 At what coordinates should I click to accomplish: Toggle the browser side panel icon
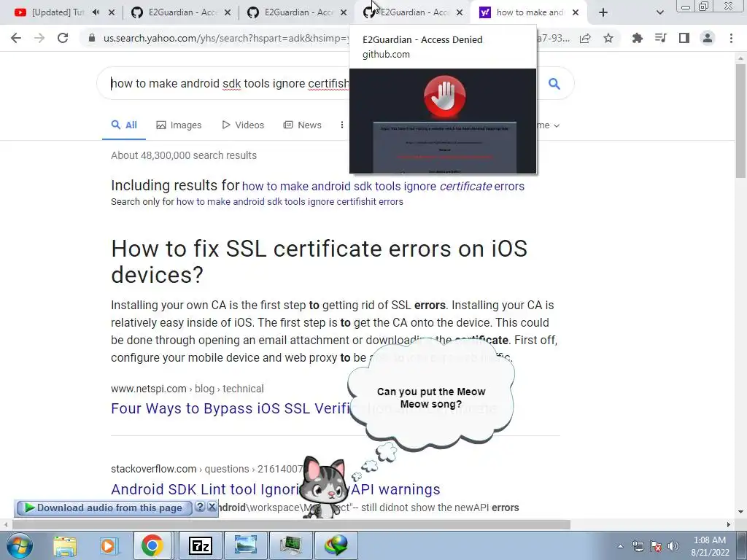click(684, 38)
